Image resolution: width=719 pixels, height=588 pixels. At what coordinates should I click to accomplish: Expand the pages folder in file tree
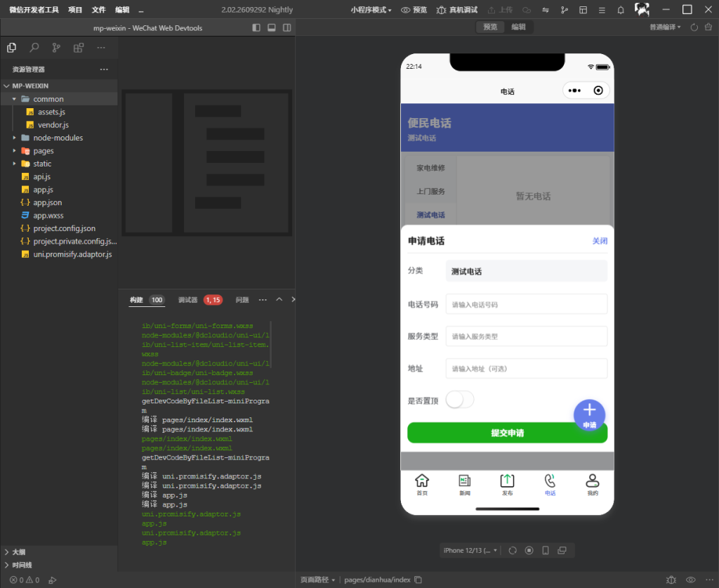tap(43, 151)
